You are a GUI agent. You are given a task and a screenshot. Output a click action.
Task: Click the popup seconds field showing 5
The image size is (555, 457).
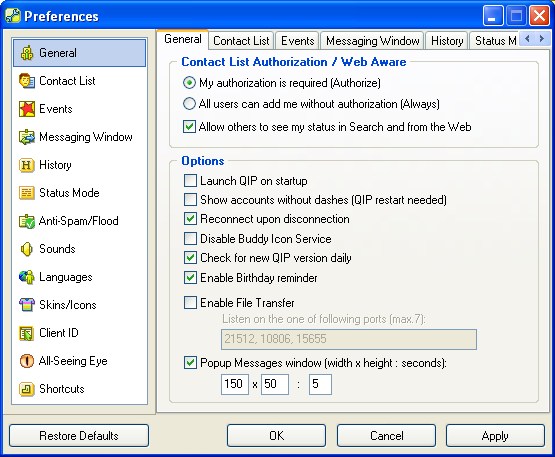(x=320, y=384)
